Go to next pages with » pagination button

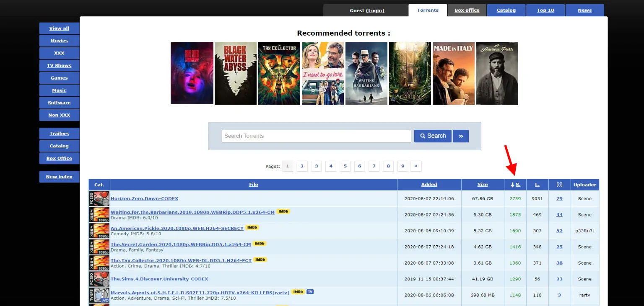pyautogui.click(x=416, y=166)
